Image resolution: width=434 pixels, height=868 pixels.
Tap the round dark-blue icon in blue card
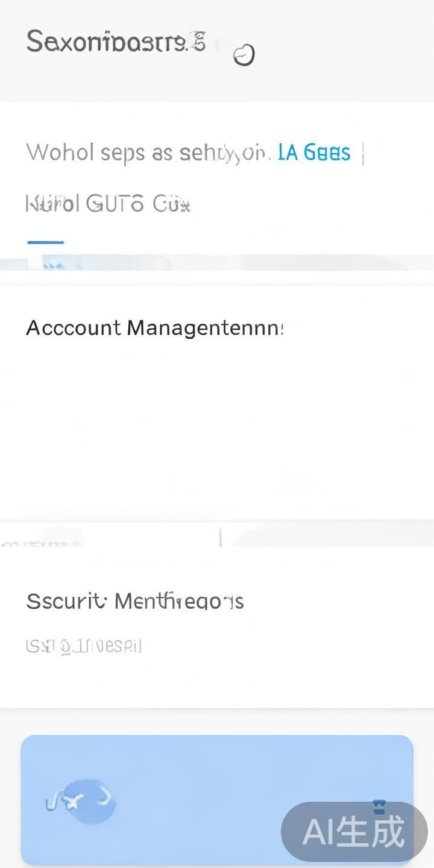pos(90,801)
